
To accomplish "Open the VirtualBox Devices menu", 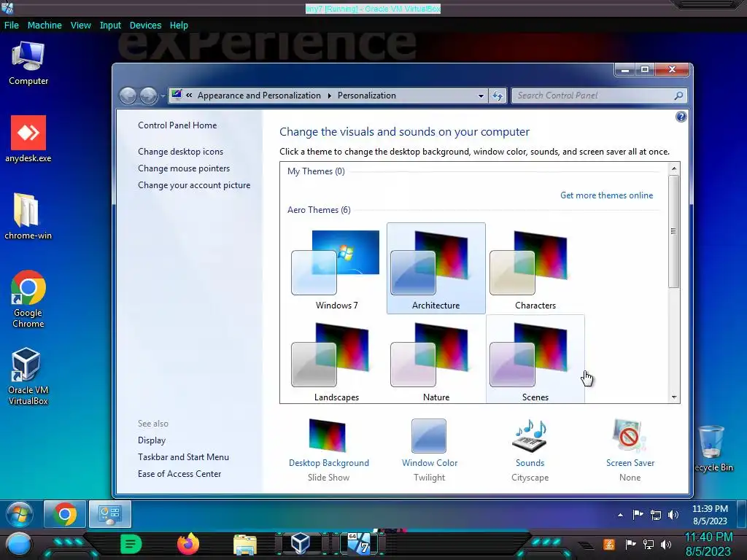I will point(145,26).
